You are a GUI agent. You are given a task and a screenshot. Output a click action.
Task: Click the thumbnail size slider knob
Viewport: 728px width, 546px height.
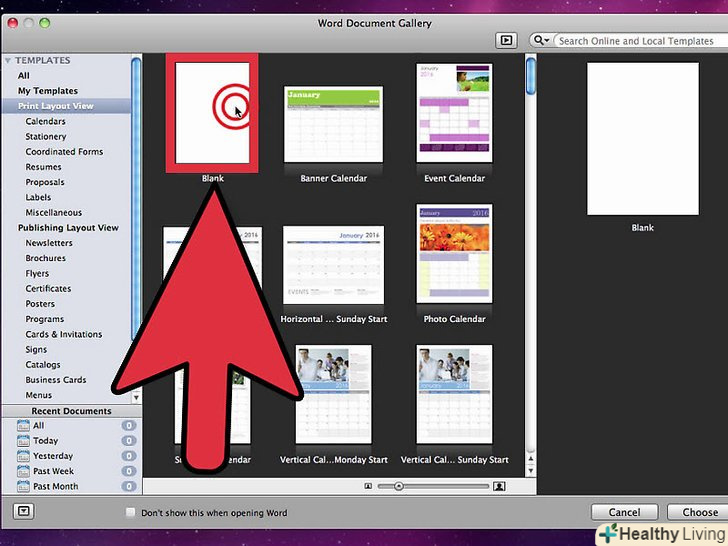click(x=398, y=486)
